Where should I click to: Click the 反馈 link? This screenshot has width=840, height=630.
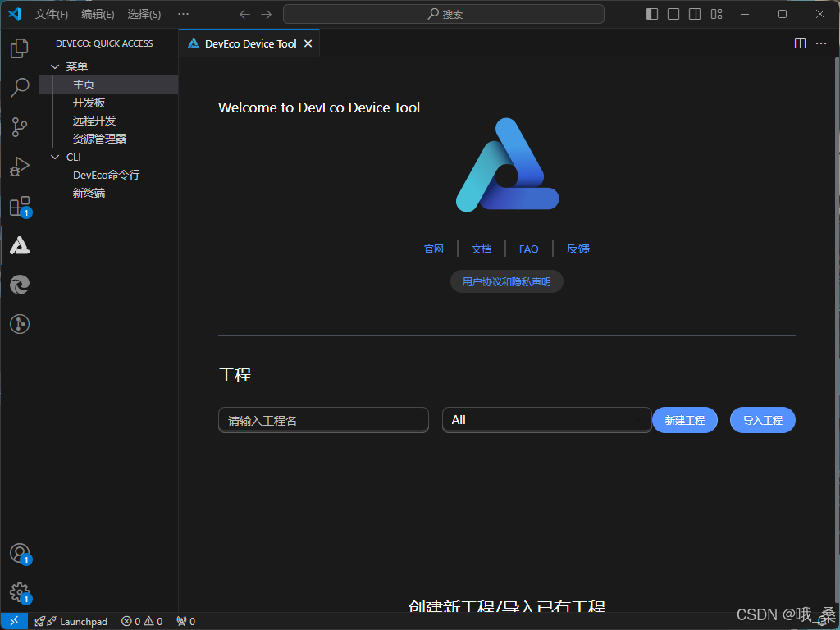578,249
